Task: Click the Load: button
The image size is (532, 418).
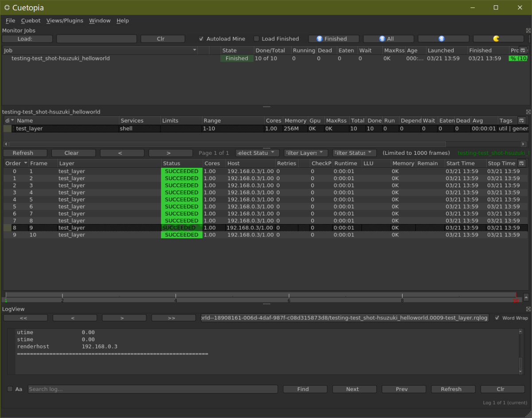Action: point(27,39)
